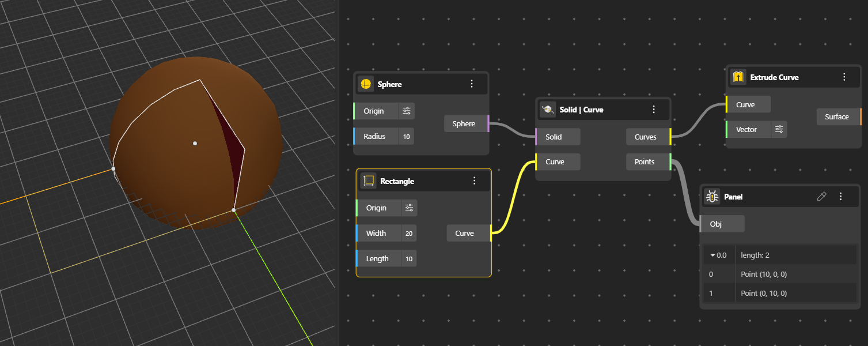Screen dimensions: 868x346
Task: Open the Sphere node three-dot menu
Action: 472,84
